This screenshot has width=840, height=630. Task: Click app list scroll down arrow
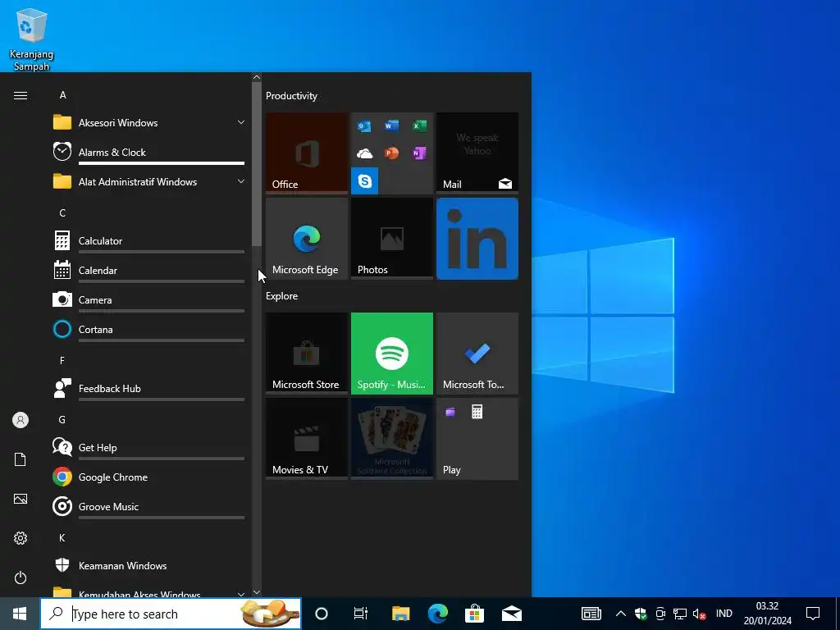tap(257, 592)
